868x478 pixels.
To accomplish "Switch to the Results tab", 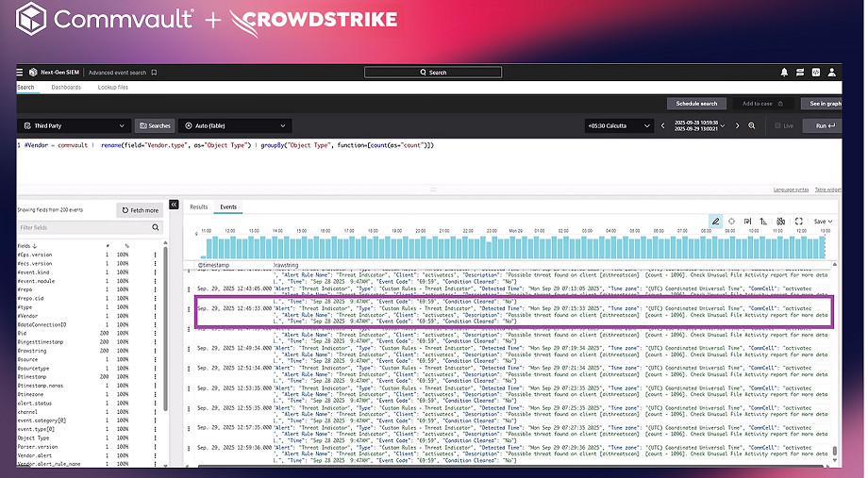I will click(x=199, y=206).
